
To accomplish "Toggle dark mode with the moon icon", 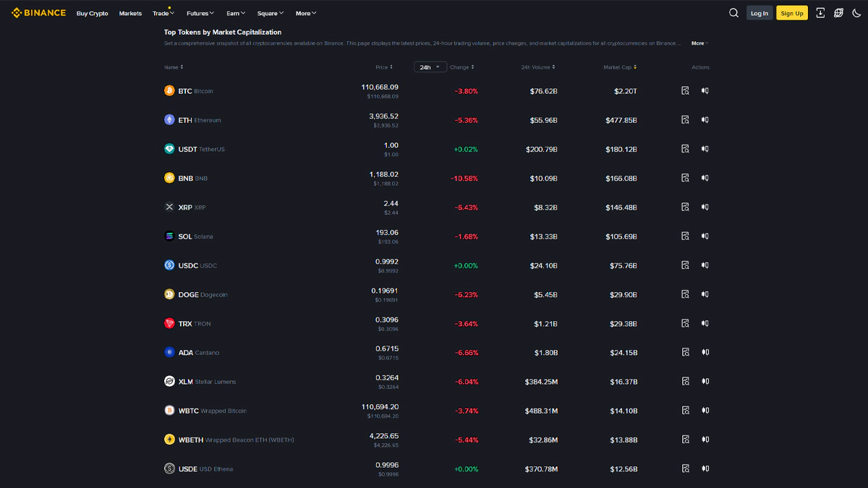I will tap(857, 13).
